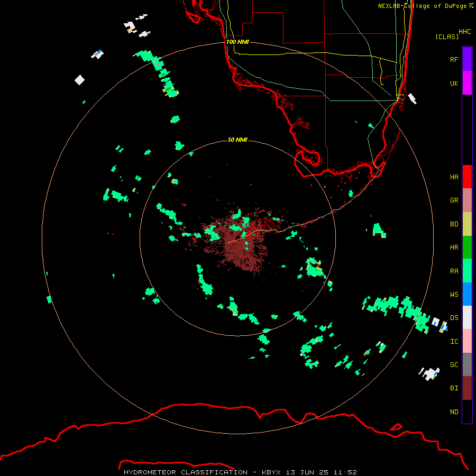
Task: Click the ND black legend swatch
Action: (x=467, y=411)
